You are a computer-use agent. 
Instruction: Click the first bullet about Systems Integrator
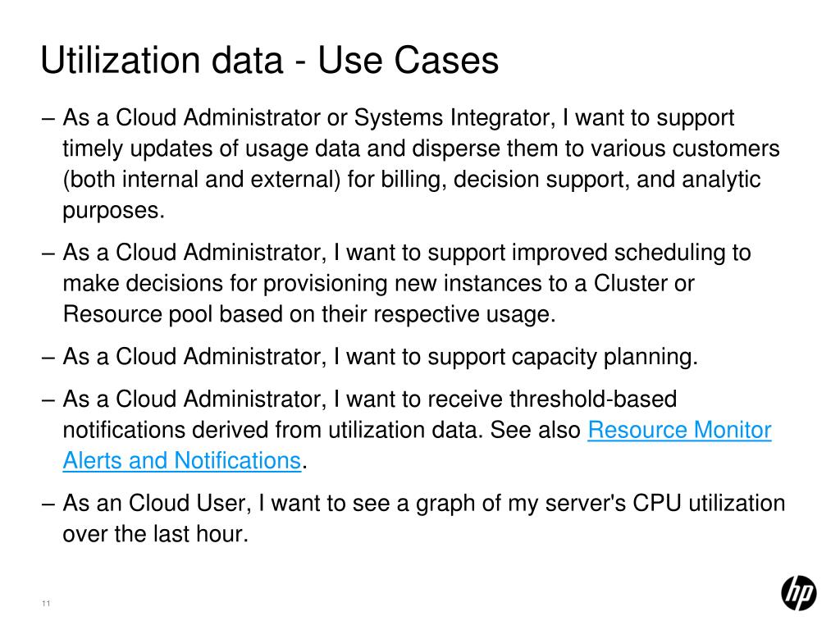pyautogui.click(x=399, y=119)
